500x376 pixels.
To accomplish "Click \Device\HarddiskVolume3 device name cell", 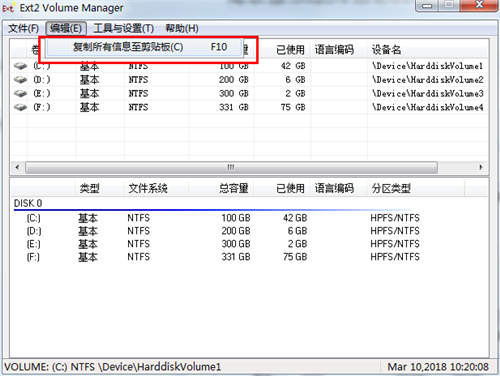I will tap(427, 94).
